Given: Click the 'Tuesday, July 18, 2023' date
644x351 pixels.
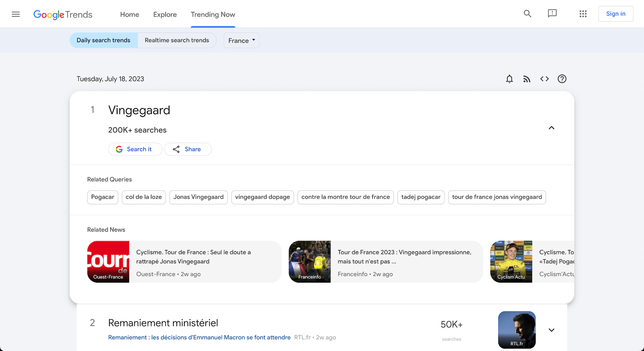Looking at the screenshot, I should pyautogui.click(x=110, y=79).
